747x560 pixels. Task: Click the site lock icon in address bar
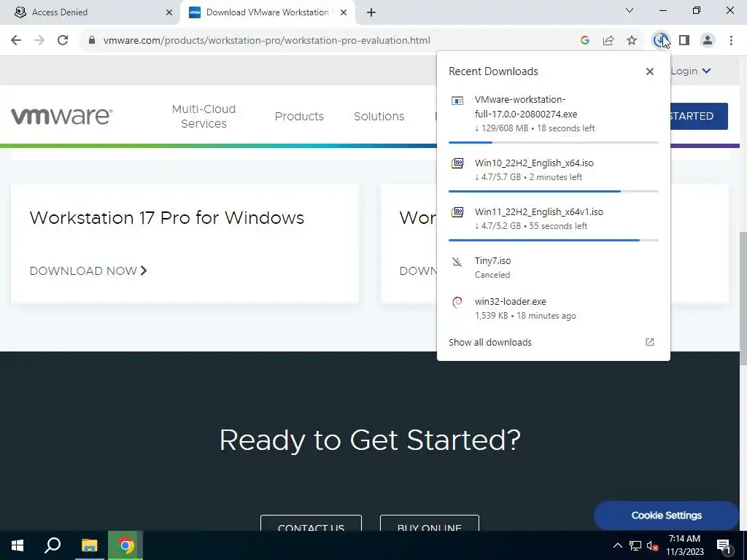tap(92, 41)
